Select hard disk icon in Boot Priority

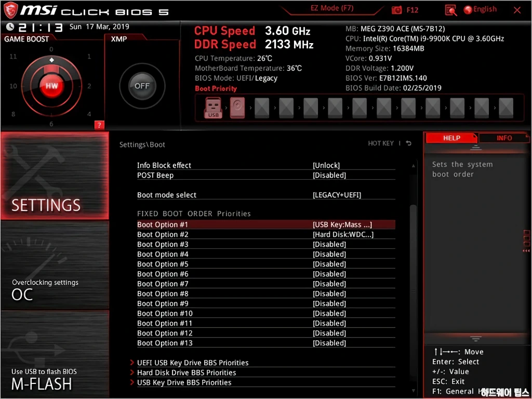[x=237, y=108]
